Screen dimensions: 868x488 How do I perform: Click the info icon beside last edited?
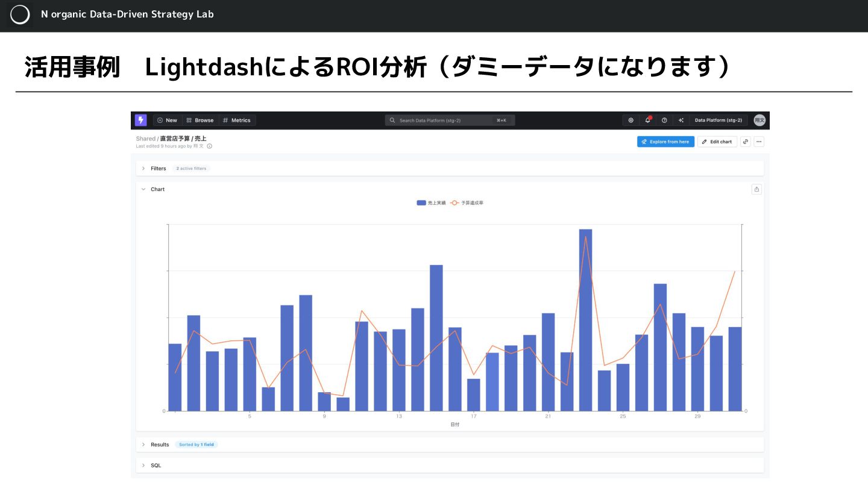[x=209, y=146]
